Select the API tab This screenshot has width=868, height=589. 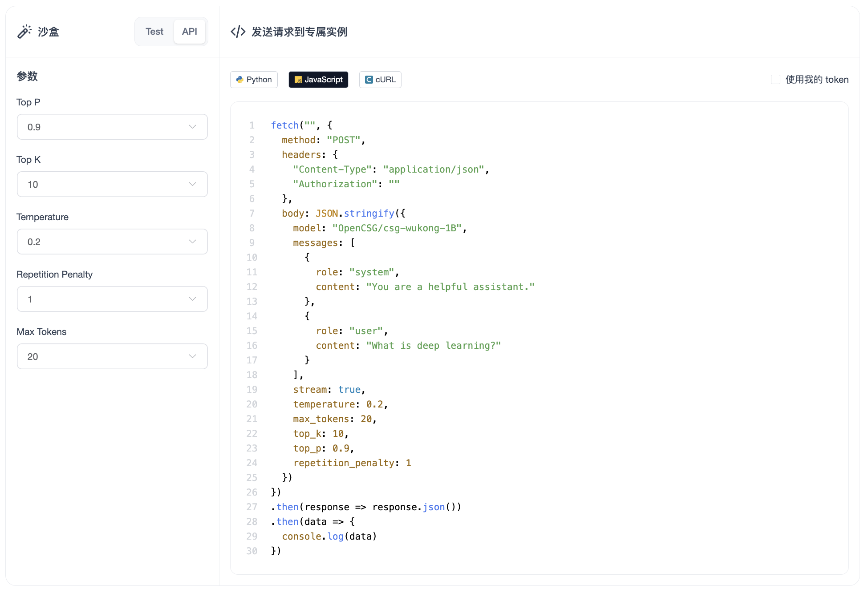click(189, 32)
